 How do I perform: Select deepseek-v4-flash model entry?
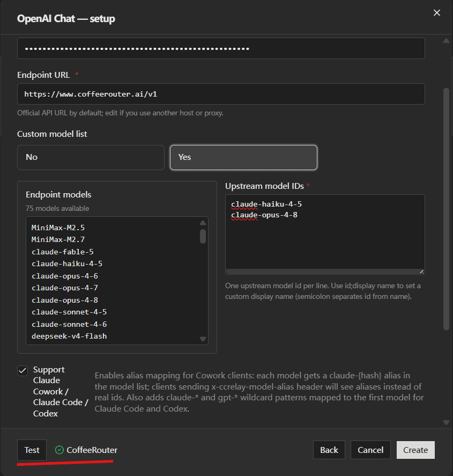pyautogui.click(x=69, y=336)
